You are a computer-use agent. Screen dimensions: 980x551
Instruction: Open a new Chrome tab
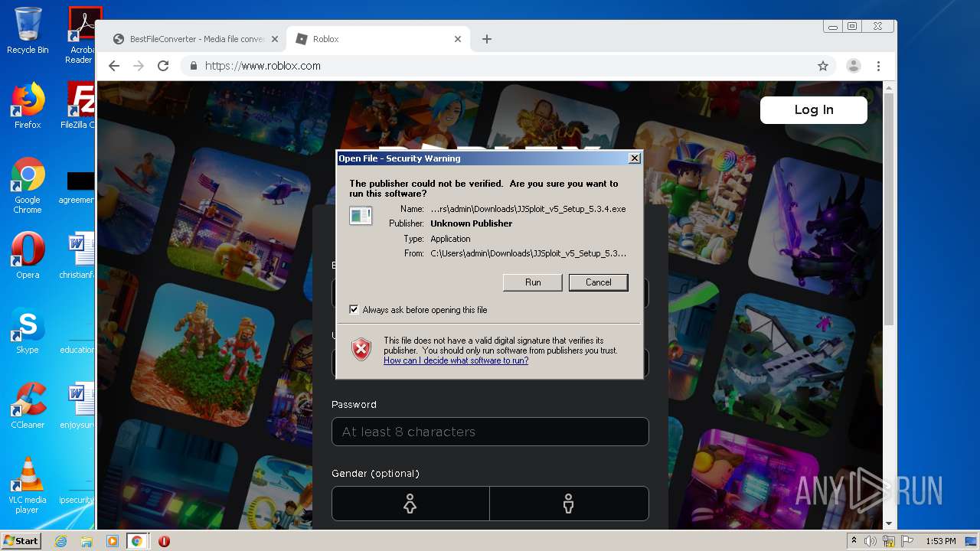point(487,39)
